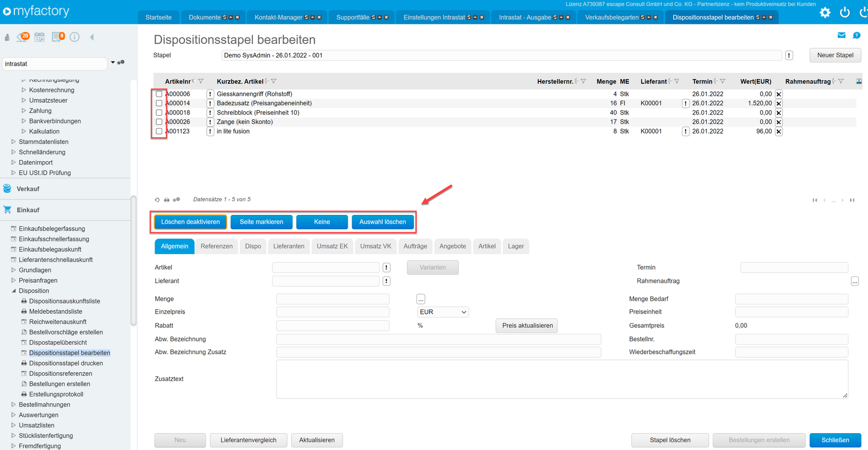The width and height of the screenshot is (868, 450).
Task: Delete row A000006 with its X icon
Action: pos(779,94)
